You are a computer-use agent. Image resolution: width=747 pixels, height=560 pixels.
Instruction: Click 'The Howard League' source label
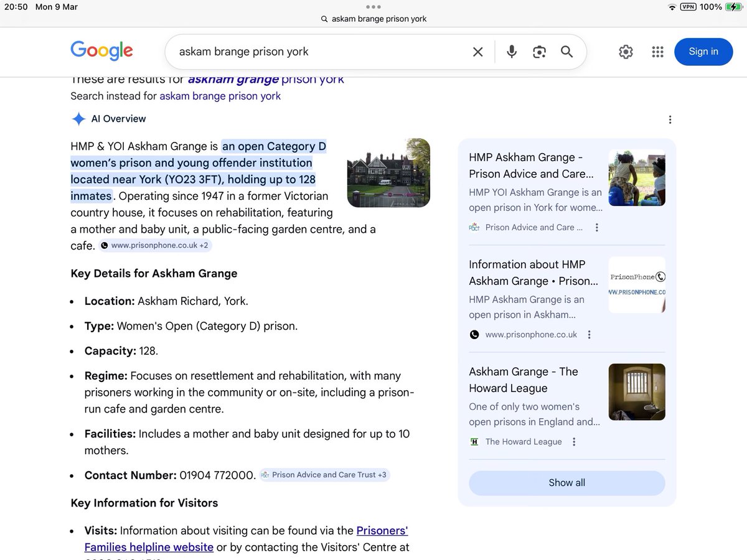tap(524, 442)
